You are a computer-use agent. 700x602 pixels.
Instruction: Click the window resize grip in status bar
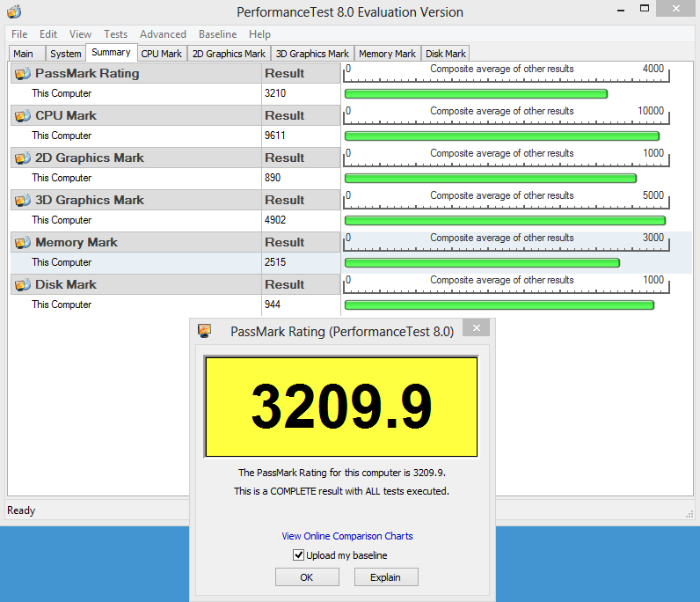689,514
